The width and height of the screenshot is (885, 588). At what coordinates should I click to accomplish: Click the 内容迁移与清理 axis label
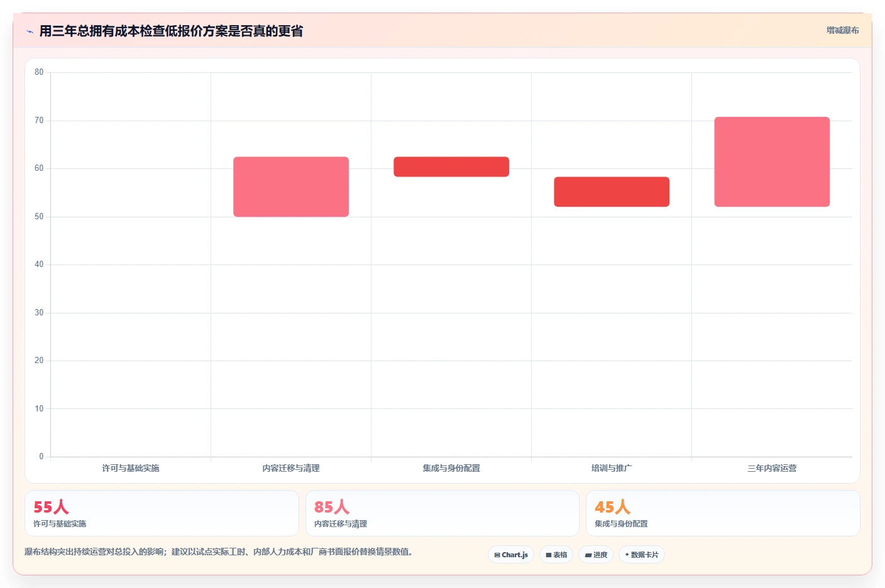[x=291, y=468]
